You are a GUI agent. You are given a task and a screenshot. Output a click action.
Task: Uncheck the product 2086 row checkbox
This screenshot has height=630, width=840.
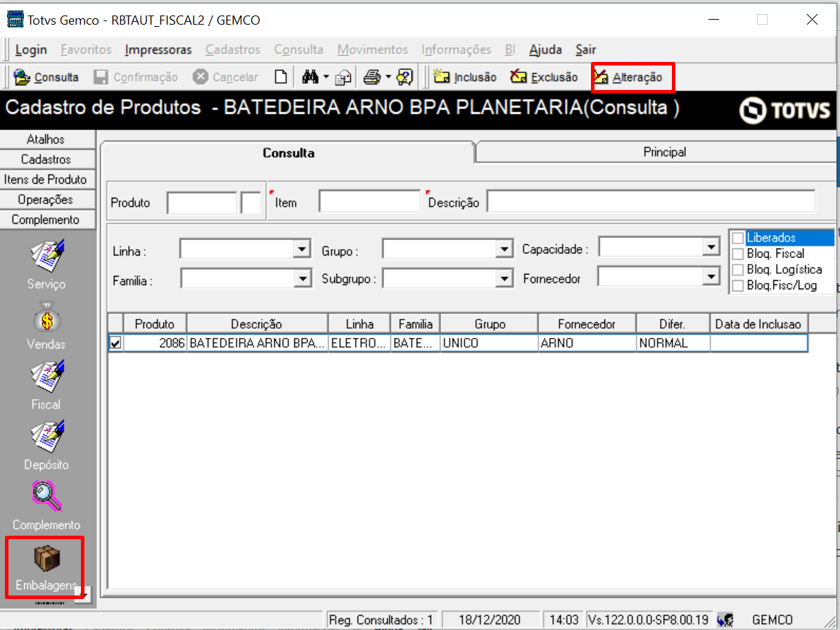click(x=115, y=343)
